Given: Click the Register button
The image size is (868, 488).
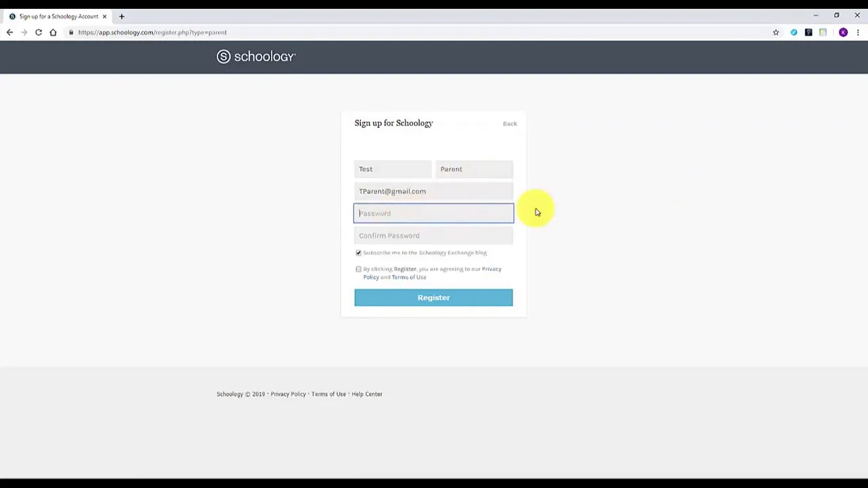Looking at the screenshot, I should click(x=433, y=298).
